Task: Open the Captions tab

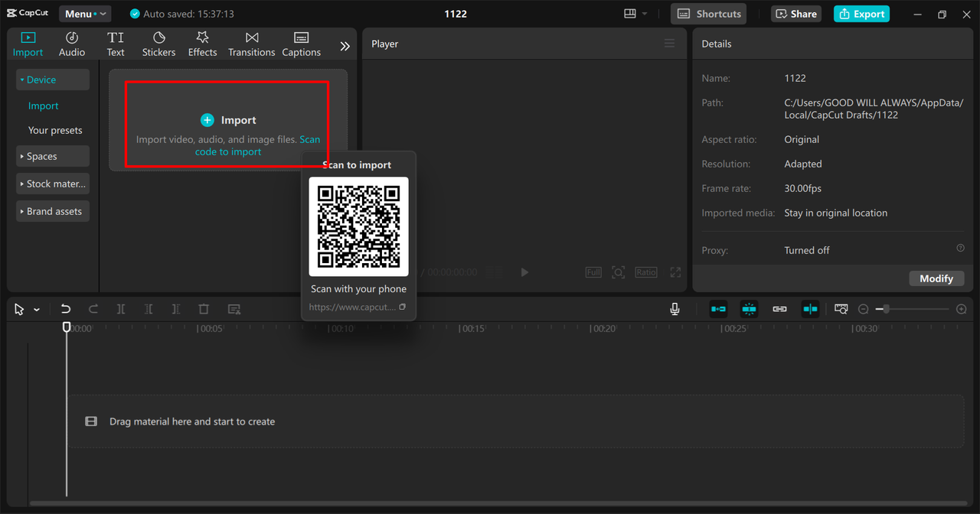Action: coord(301,44)
